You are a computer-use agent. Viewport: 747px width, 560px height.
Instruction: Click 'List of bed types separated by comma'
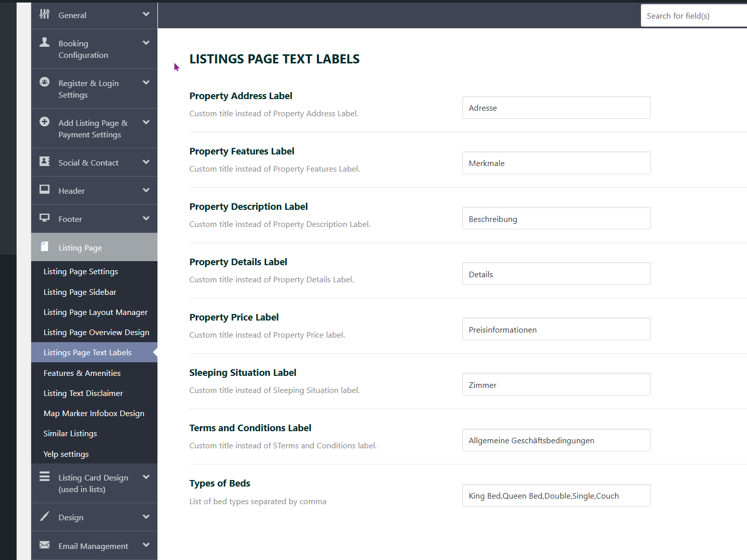click(258, 501)
